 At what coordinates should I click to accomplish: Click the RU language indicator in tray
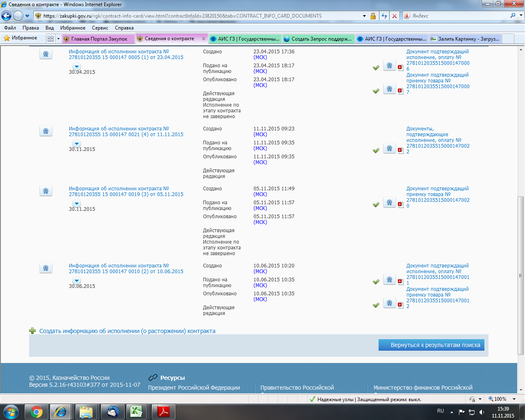[441, 411]
